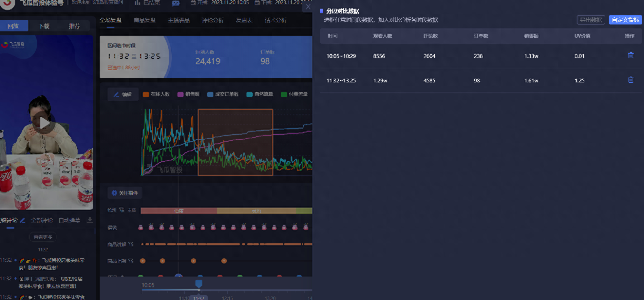This screenshot has width=644, height=300.
Task: Click the 8556 viewers value
Action: pos(379,56)
